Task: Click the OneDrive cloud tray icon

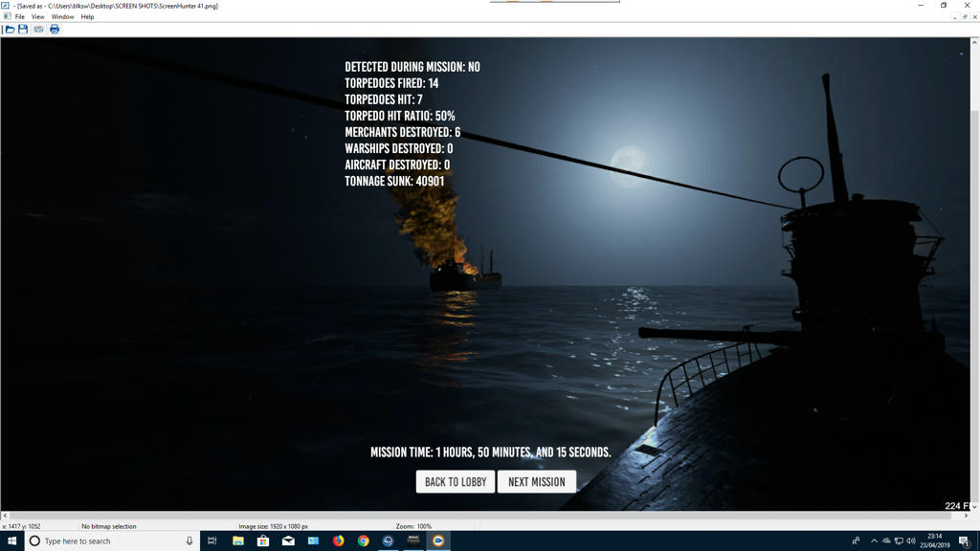Action: pos(886,541)
